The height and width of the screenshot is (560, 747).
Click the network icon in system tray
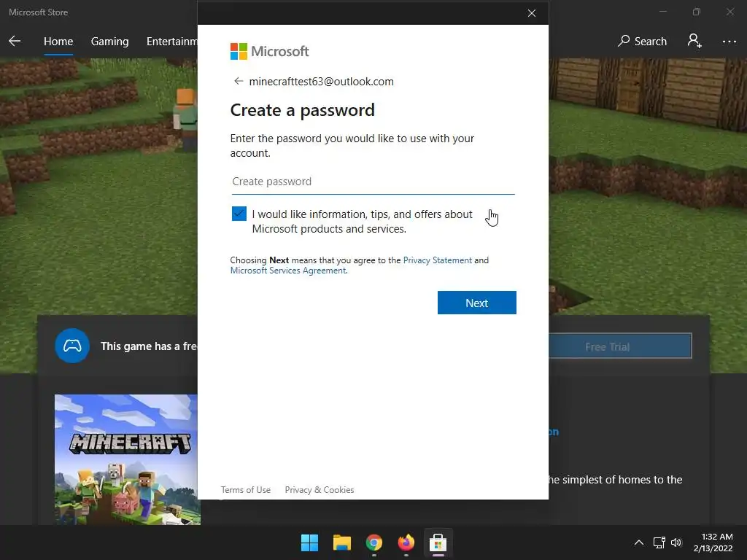pyautogui.click(x=659, y=542)
